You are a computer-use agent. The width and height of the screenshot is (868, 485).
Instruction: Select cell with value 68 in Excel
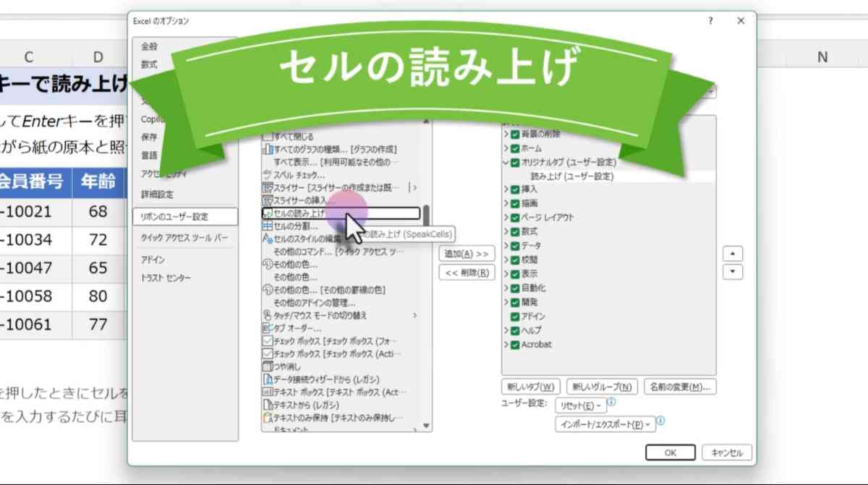click(98, 212)
